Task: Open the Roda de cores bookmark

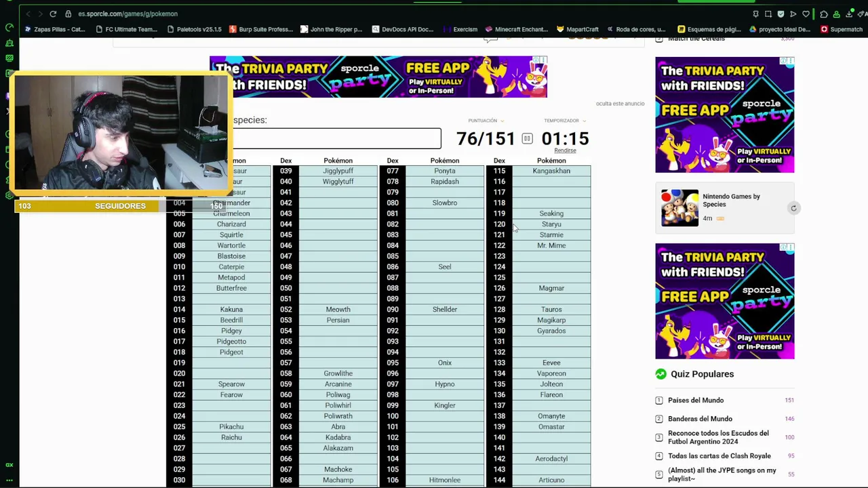Action: tap(636, 29)
